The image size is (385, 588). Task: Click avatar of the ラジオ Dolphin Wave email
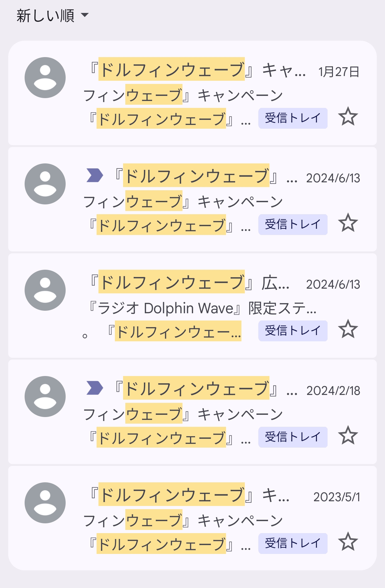click(45, 290)
